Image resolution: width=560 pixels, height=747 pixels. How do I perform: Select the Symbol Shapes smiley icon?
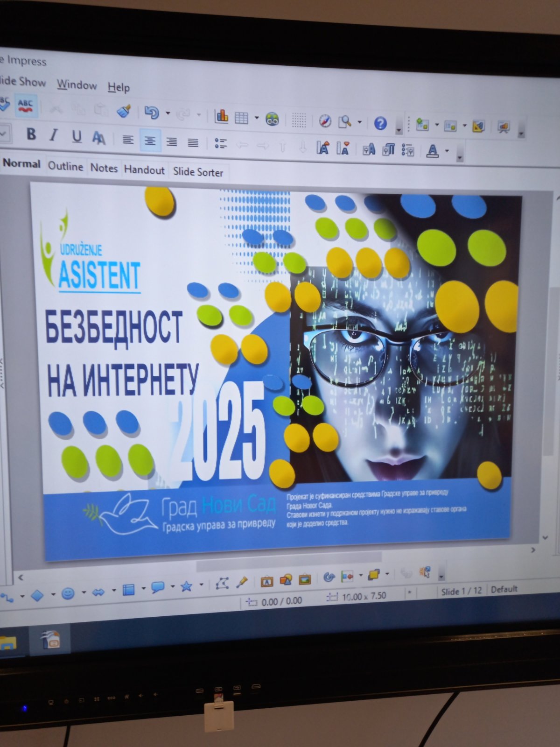tap(68, 593)
